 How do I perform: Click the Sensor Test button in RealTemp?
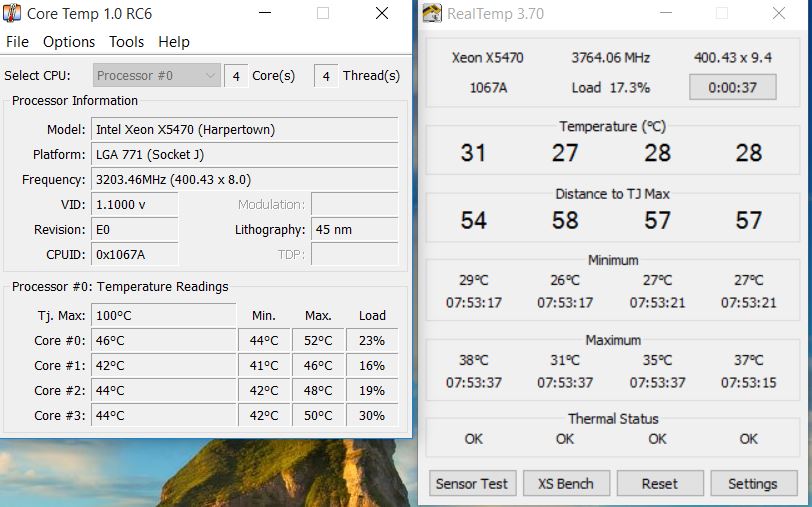(472, 484)
